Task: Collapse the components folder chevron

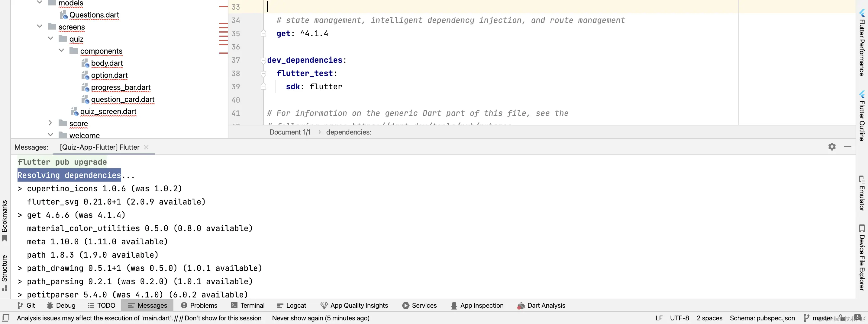Action: [61, 50]
